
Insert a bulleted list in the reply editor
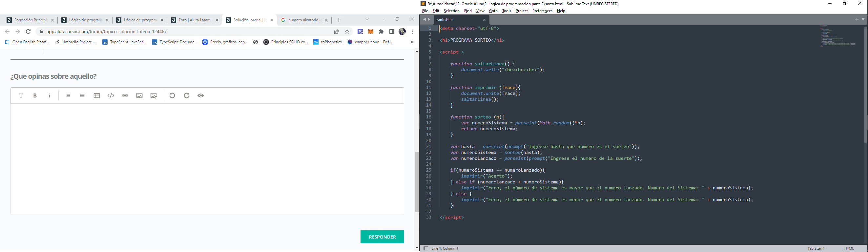83,96
